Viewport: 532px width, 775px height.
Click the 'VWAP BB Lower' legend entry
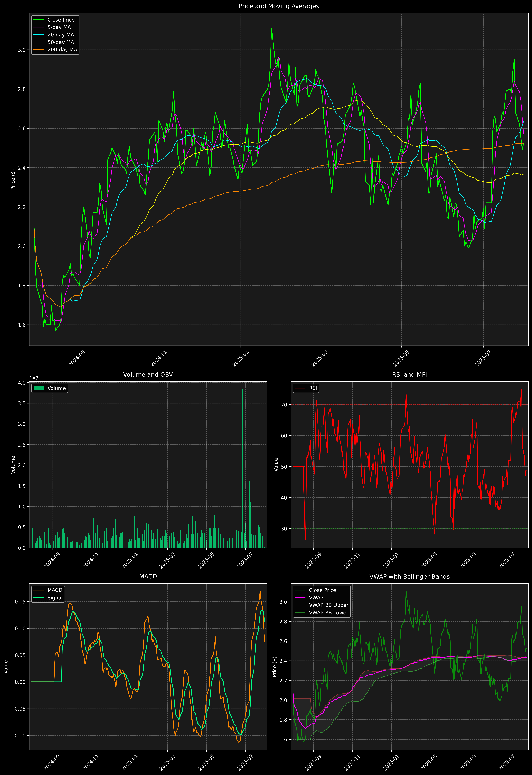click(322, 613)
